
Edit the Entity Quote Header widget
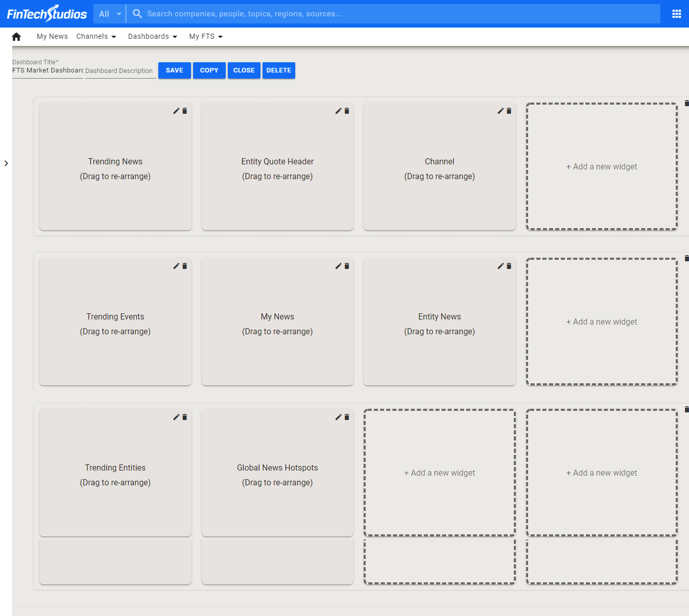pos(338,111)
